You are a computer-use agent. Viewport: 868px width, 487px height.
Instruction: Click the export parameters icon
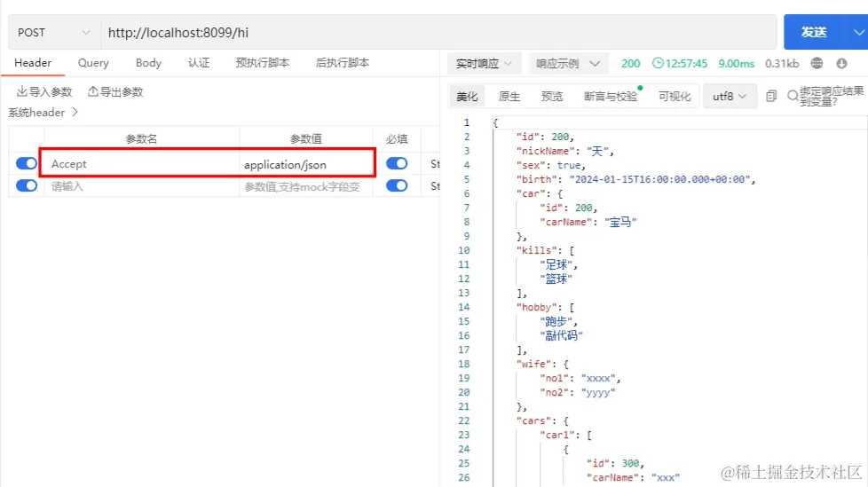[x=93, y=91]
